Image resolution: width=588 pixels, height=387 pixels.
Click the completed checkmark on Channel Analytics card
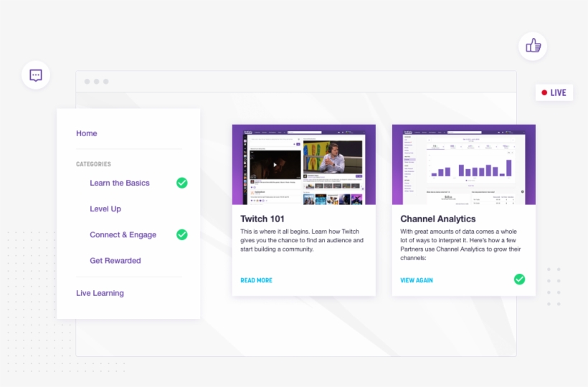tap(519, 279)
